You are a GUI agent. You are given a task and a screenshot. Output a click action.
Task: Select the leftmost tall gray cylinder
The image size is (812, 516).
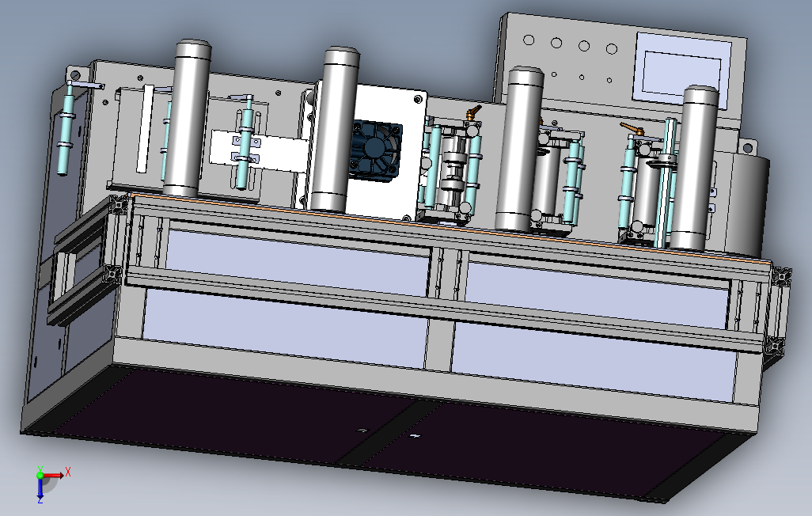coord(187,118)
